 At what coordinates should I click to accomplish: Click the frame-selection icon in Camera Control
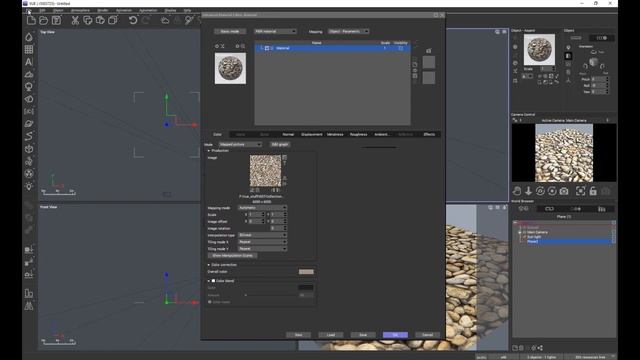580,191
